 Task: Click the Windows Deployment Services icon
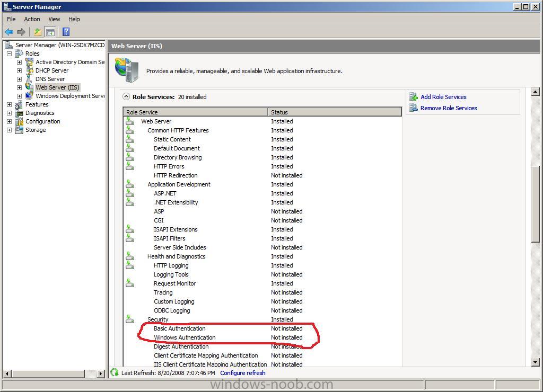(30, 96)
